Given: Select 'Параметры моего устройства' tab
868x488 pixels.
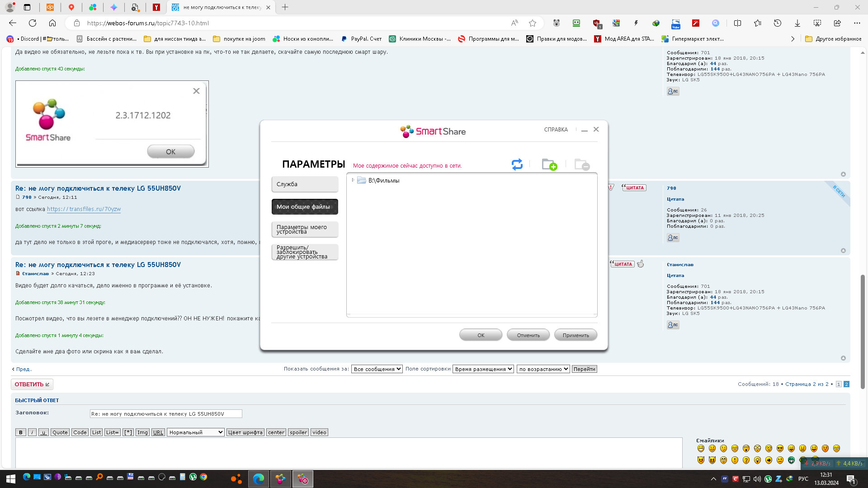Looking at the screenshot, I should [x=305, y=230].
